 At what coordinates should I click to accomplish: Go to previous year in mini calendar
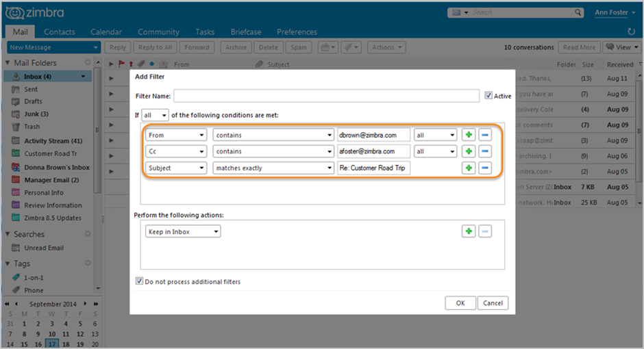pos(7,304)
